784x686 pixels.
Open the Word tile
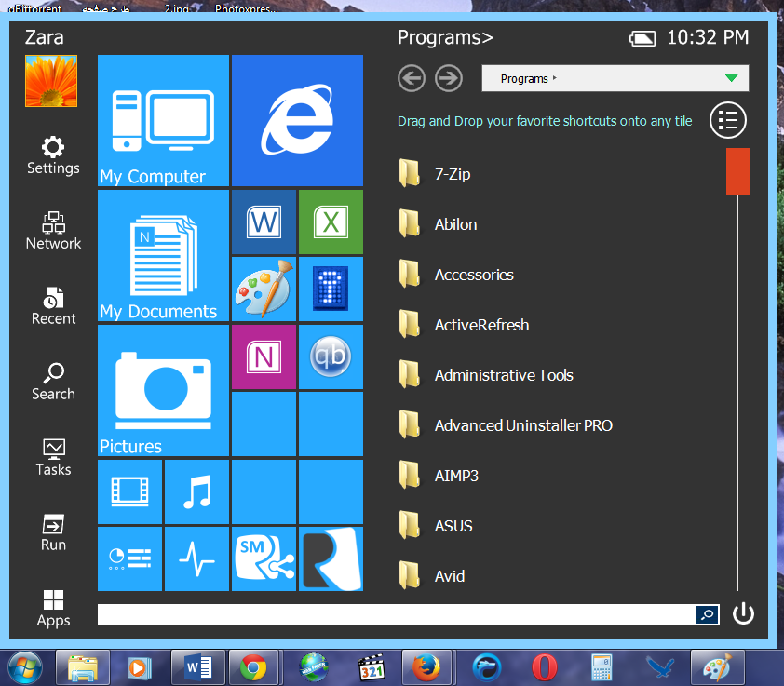tap(264, 222)
